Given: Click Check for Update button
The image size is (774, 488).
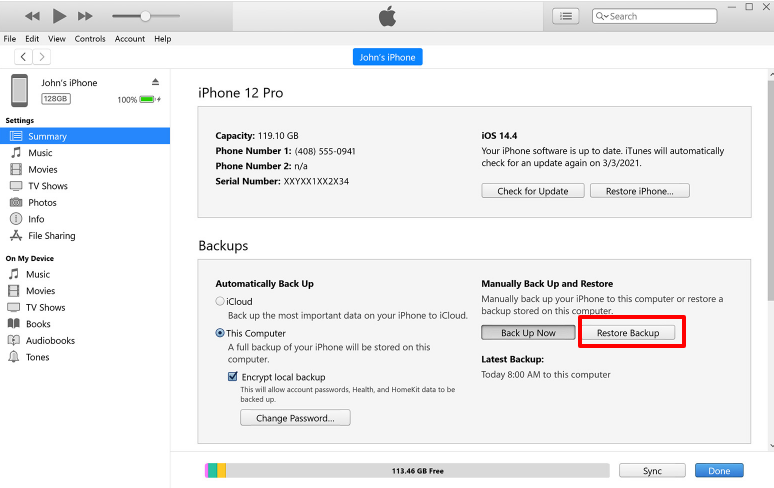Looking at the screenshot, I should coord(533,191).
